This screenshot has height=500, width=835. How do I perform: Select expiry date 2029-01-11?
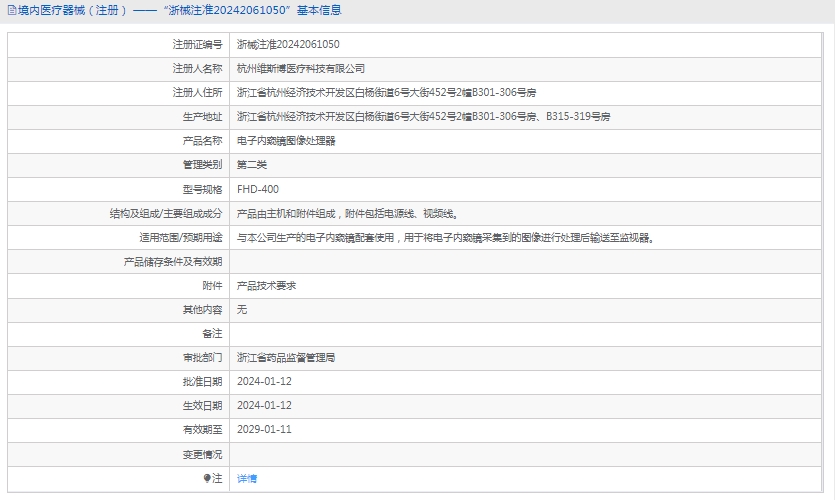264,429
